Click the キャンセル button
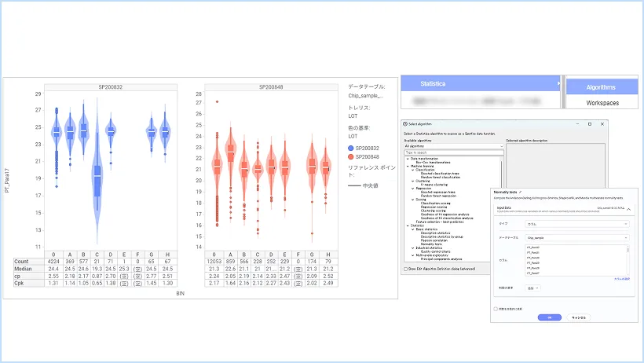Screen dimensions: 644x363 579,317
